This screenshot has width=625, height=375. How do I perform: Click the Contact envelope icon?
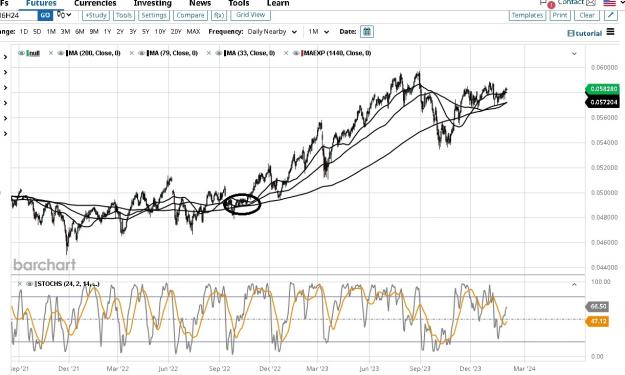(591, 3)
